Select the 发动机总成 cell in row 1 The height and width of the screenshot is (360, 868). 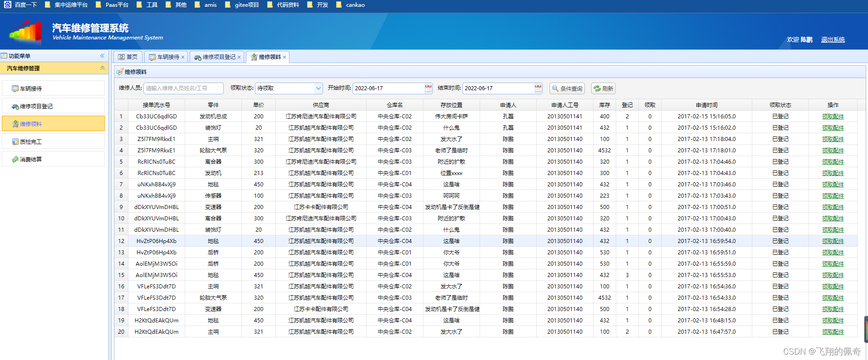point(213,117)
